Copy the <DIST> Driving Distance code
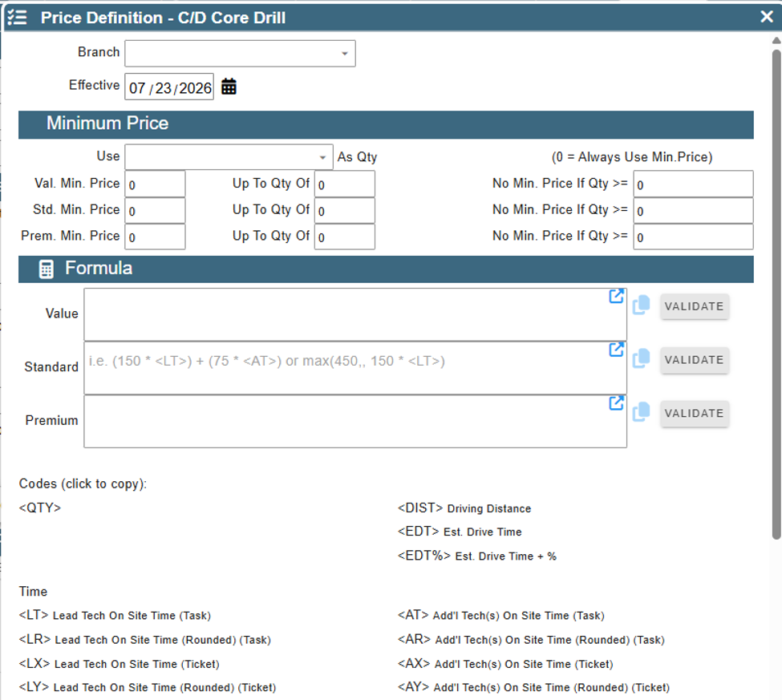The image size is (782, 700). point(464,508)
